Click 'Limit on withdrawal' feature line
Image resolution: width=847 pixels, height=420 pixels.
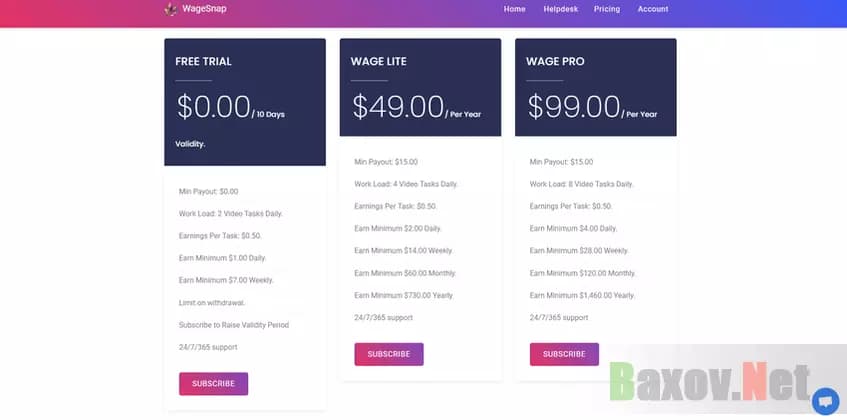[x=212, y=302]
